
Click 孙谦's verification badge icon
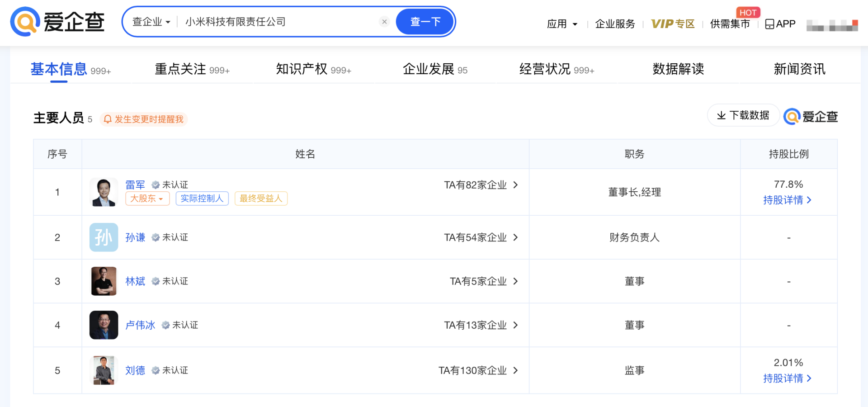click(156, 237)
